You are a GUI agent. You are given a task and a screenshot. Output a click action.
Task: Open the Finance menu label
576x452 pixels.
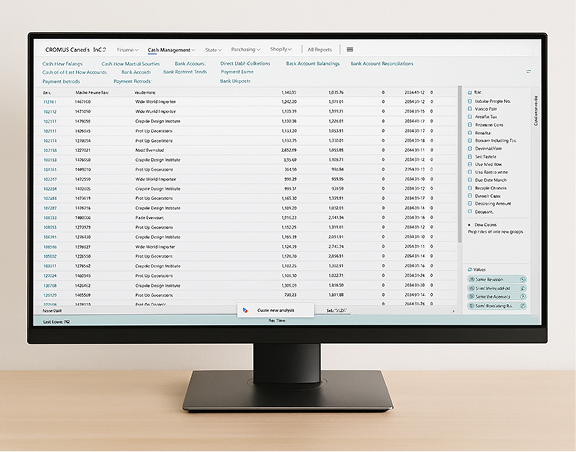pos(125,50)
